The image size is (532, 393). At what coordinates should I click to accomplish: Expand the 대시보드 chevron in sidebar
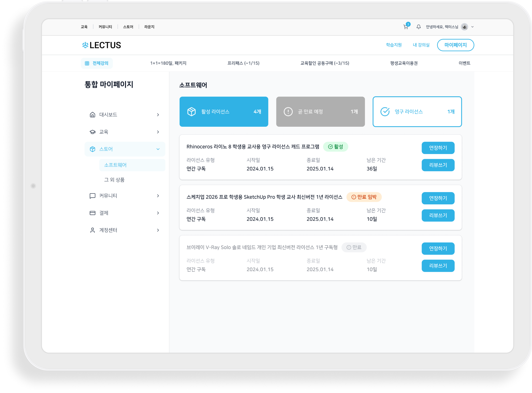click(158, 115)
